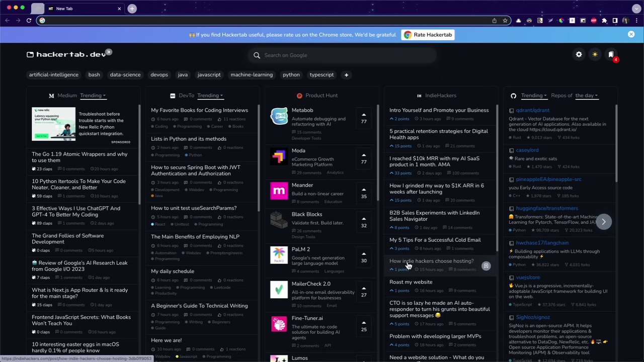Open 'the day' period dropdown
The image size is (644, 362).
pos(586,96)
